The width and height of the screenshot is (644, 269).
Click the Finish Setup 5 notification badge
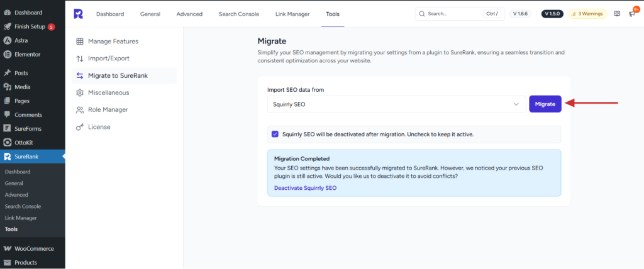(x=51, y=27)
